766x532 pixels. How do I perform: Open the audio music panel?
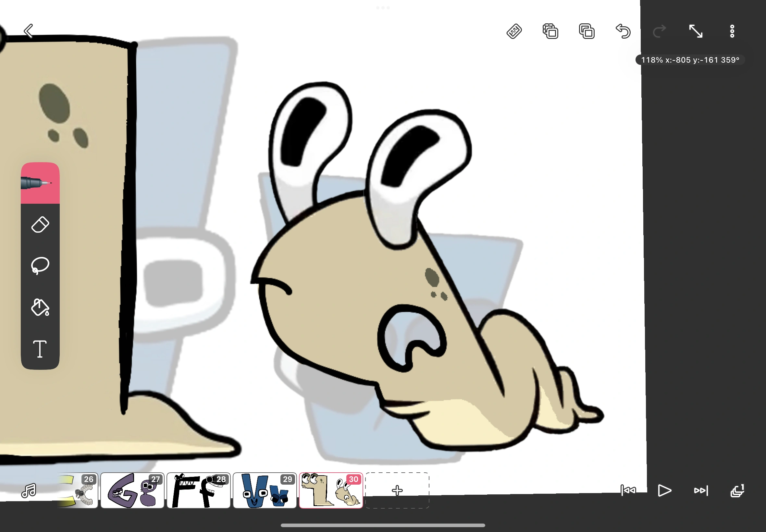(x=29, y=490)
